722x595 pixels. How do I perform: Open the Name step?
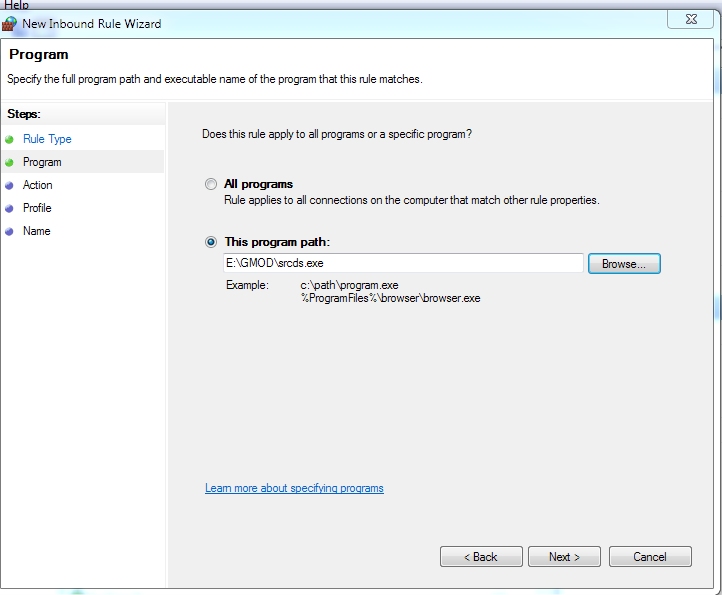click(x=36, y=231)
